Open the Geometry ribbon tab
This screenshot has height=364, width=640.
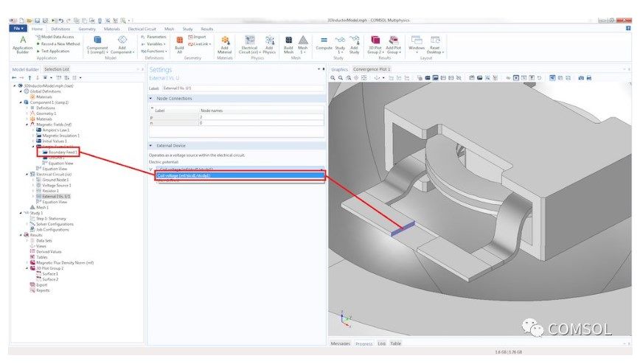(87, 29)
